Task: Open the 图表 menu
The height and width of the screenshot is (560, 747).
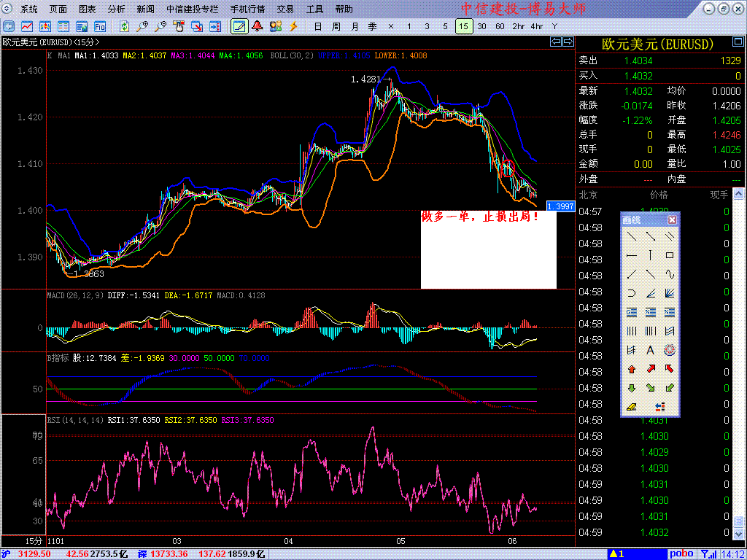Action: (88, 9)
